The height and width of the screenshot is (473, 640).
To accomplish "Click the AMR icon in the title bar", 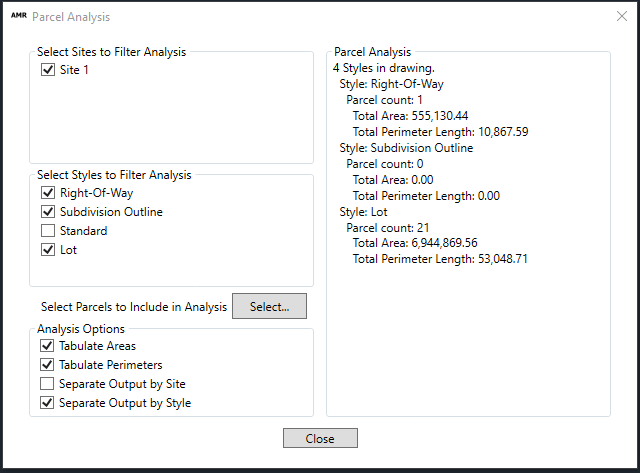I will (x=17, y=17).
